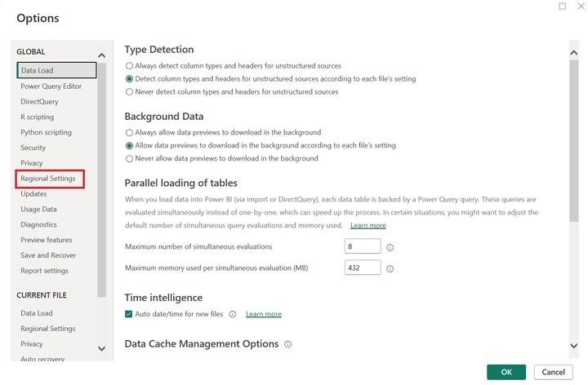588x385 pixels.
Task: Confirm options with OK button
Action: pyautogui.click(x=506, y=372)
